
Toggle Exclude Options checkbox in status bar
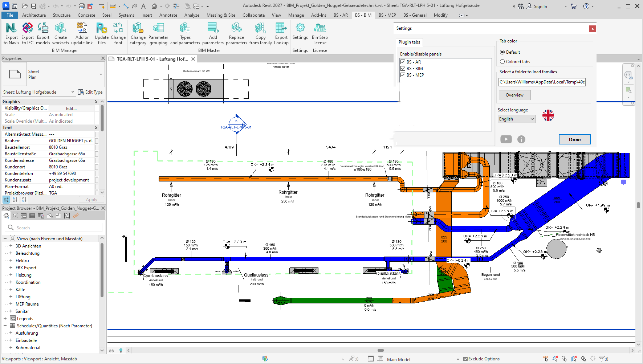pyautogui.click(x=465, y=359)
